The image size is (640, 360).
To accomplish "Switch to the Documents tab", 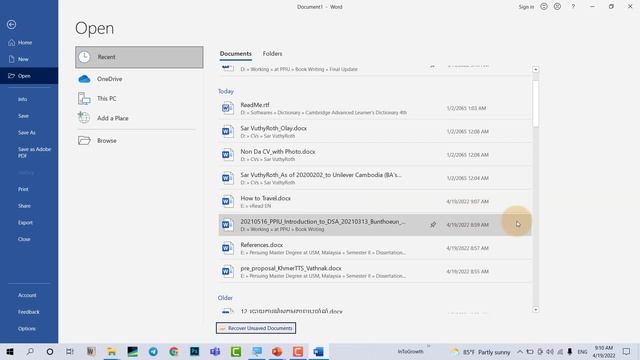I will click(x=236, y=53).
